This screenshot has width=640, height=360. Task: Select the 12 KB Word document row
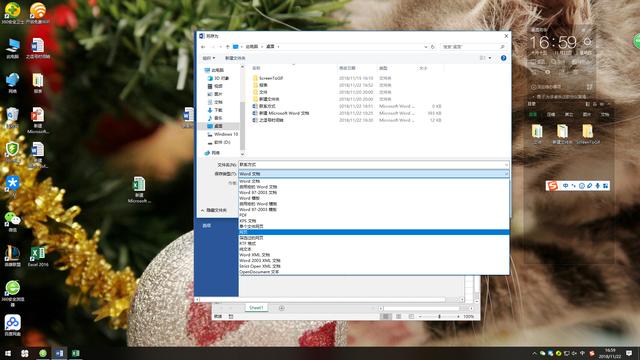tap(347, 120)
